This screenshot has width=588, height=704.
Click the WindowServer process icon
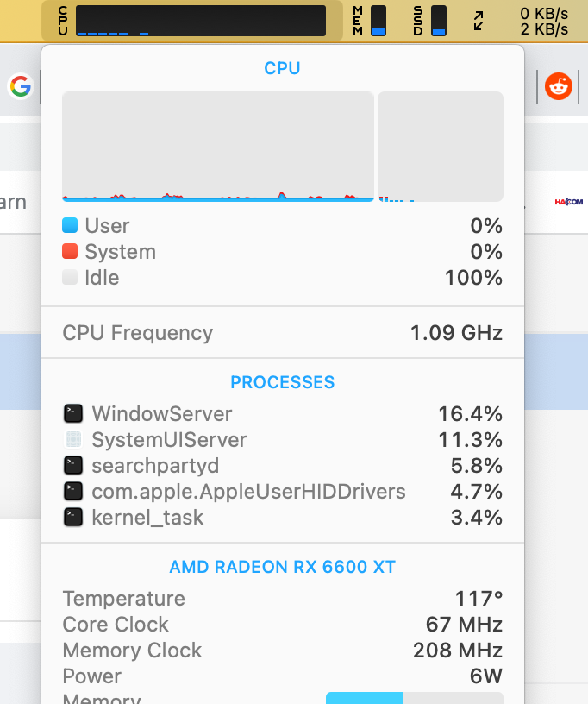click(73, 414)
